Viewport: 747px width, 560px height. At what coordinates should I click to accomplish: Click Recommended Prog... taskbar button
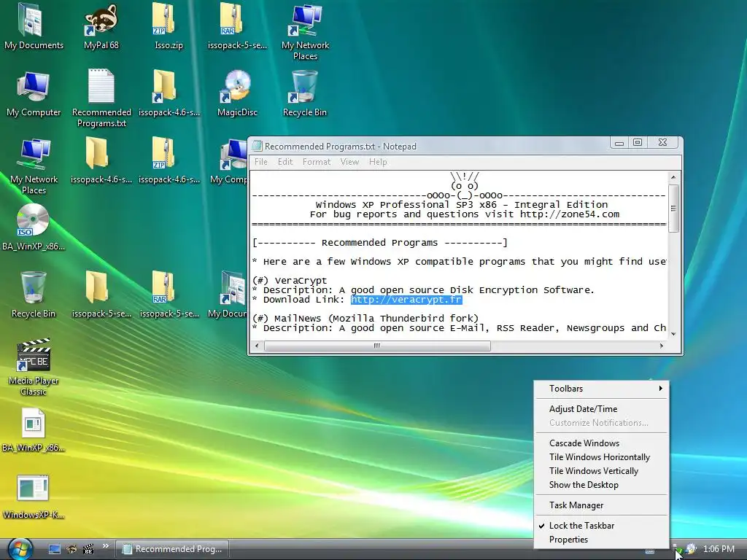[x=172, y=548]
